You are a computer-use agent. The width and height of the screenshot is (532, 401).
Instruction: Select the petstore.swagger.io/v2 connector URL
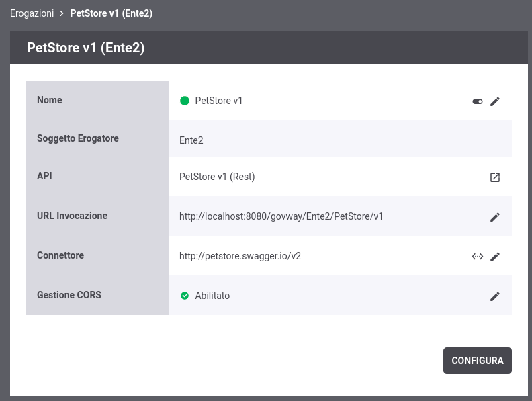(240, 256)
